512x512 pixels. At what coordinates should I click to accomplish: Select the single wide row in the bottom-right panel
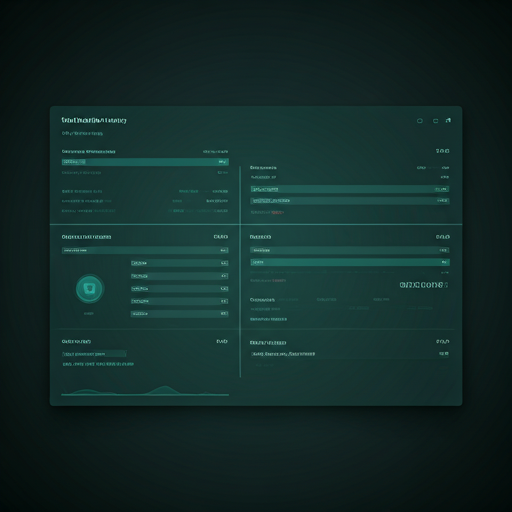click(x=350, y=354)
